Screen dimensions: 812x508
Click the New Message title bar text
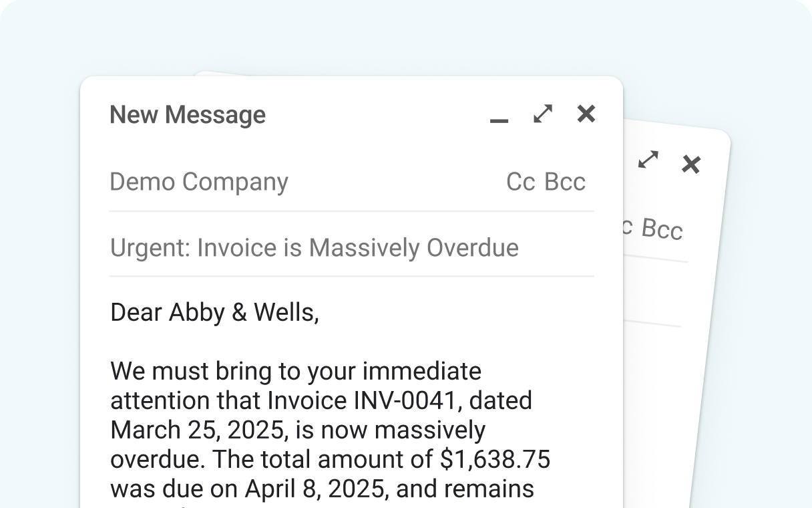pyautogui.click(x=188, y=115)
